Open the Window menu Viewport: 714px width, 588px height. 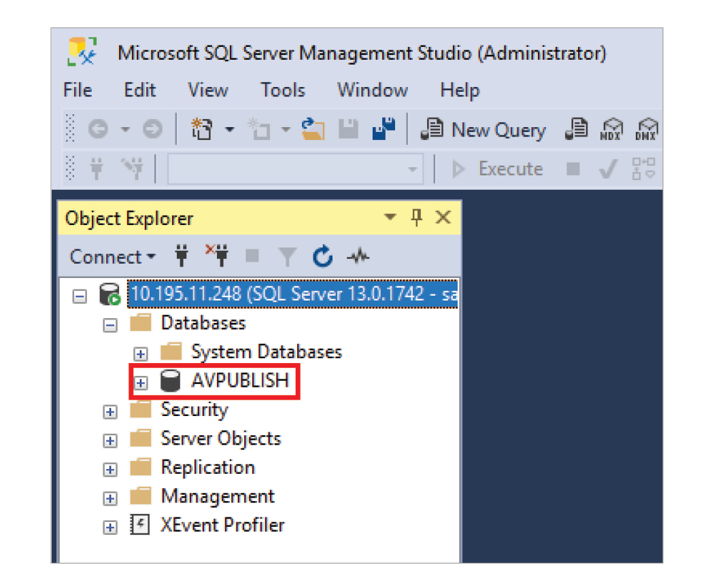coord(372,90)
